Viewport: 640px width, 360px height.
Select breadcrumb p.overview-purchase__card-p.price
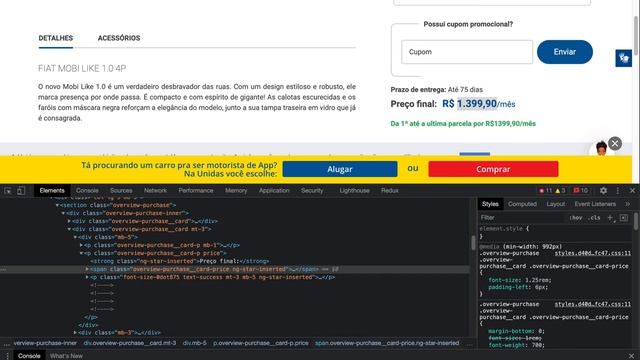point(260,343)
